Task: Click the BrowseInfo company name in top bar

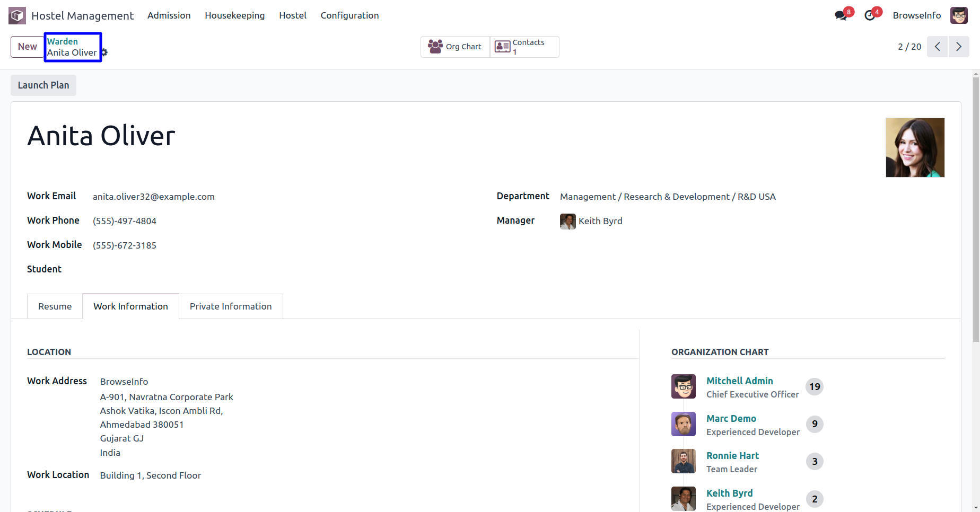Action: click(x=917, y=15)
